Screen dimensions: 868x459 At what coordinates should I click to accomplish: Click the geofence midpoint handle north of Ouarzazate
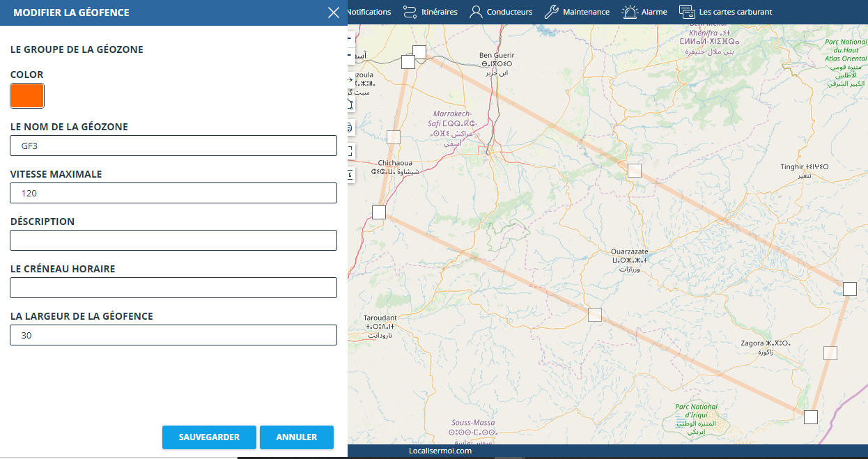tap(634, 171)
